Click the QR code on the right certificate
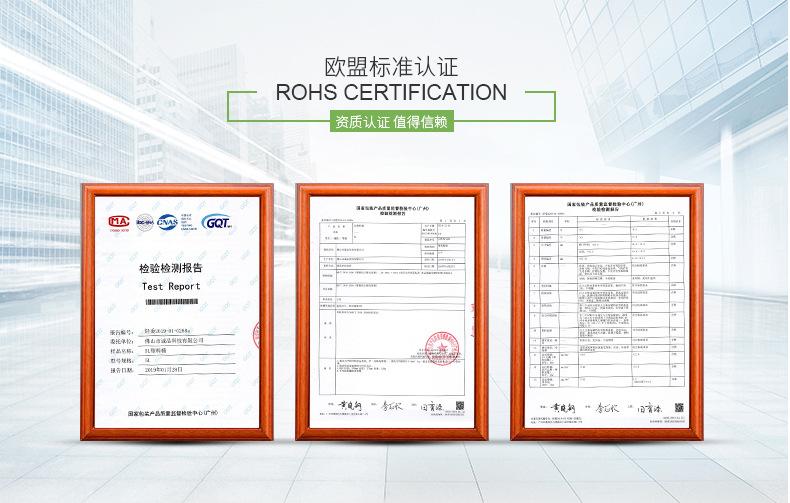This screenshot has height=503, width=790. pyautogui.click(x=679, y=407)
